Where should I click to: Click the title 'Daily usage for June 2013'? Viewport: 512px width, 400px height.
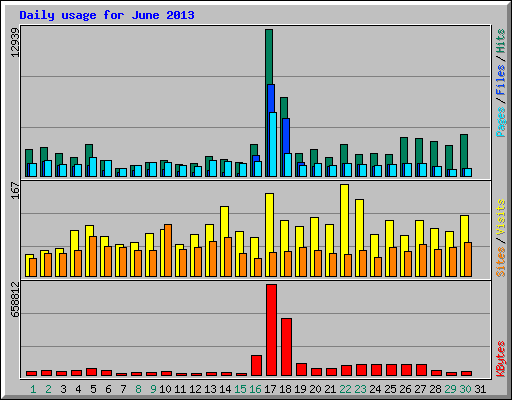[x=107, y=15]
